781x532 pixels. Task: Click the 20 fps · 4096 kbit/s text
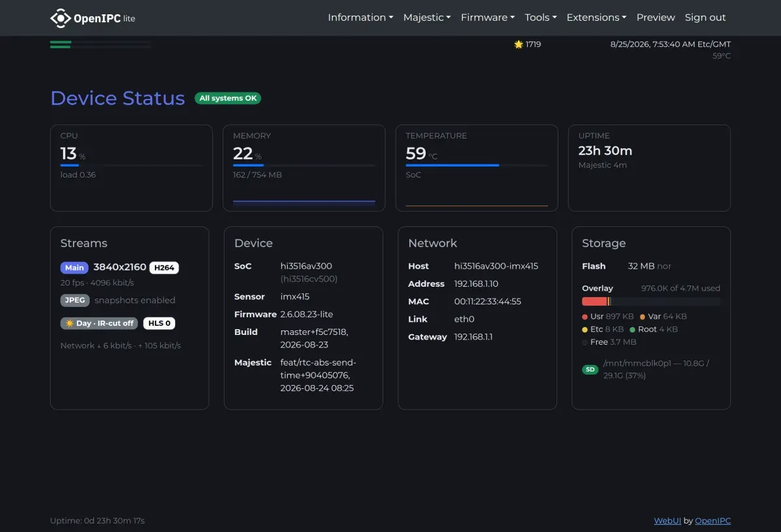tap(97, 283)
